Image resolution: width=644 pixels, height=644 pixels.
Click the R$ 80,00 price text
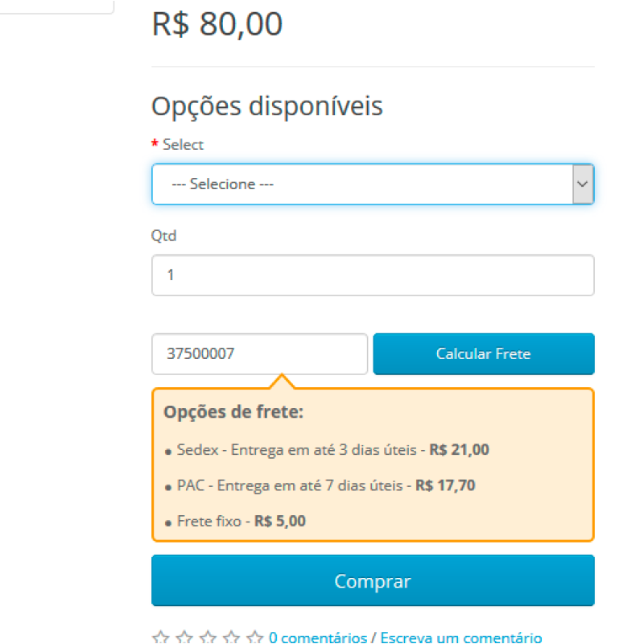217,24
